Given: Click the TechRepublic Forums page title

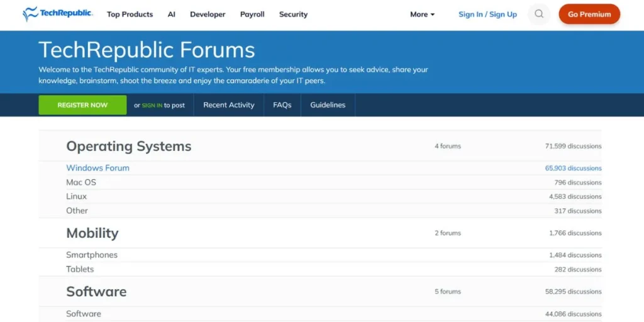Looking at the screenshot, I should (x=147, y=50).
